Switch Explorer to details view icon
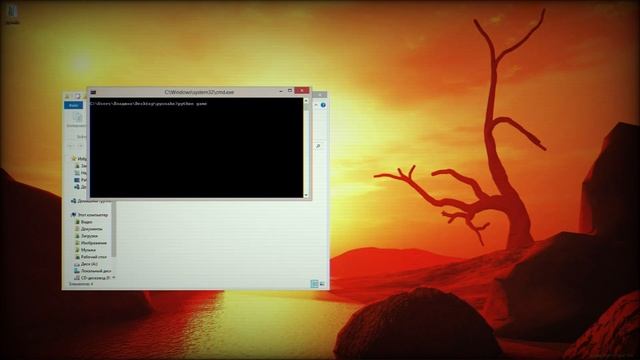Viewport: 640px width, 360px height. (x=314, y=284)
